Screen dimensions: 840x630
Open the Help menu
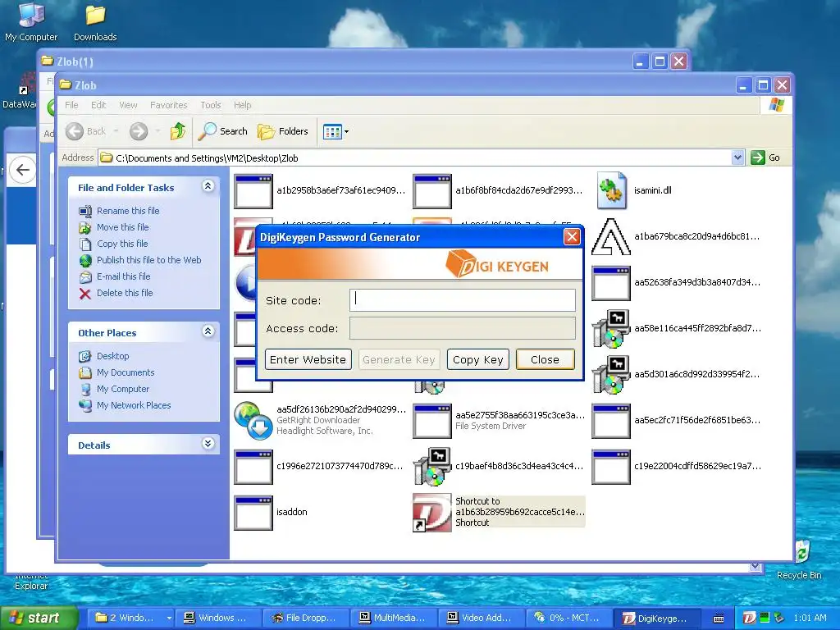[242, 105]
